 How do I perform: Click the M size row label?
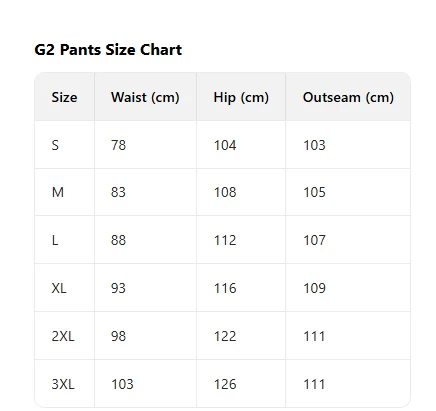[x=58, y=192]
